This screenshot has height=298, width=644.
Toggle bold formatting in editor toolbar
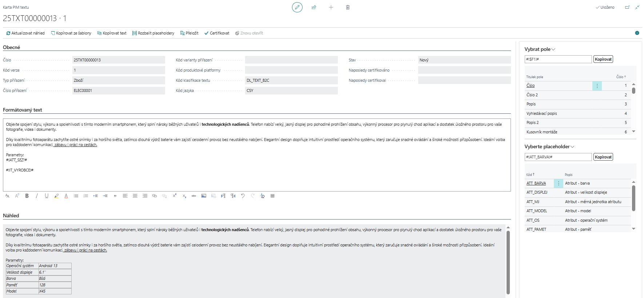(27, 196)
